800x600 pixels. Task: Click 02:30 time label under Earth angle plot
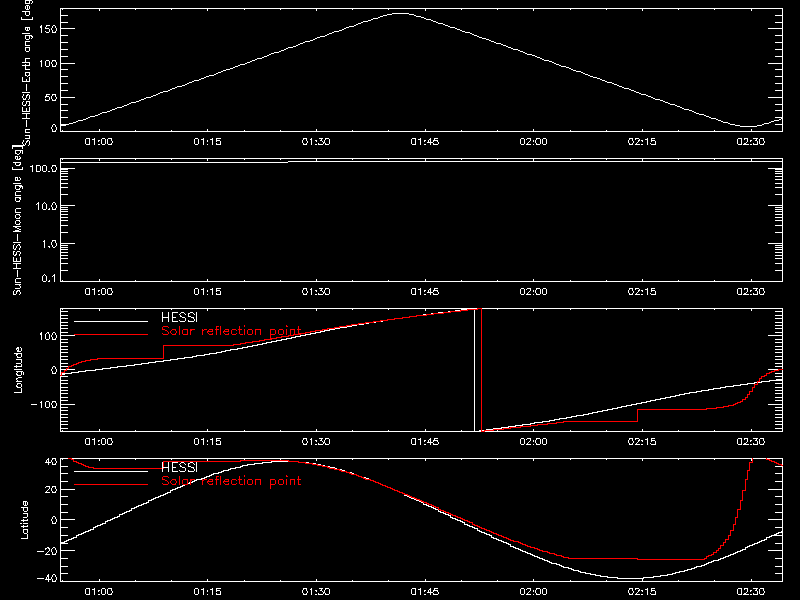tap(751, 142)
